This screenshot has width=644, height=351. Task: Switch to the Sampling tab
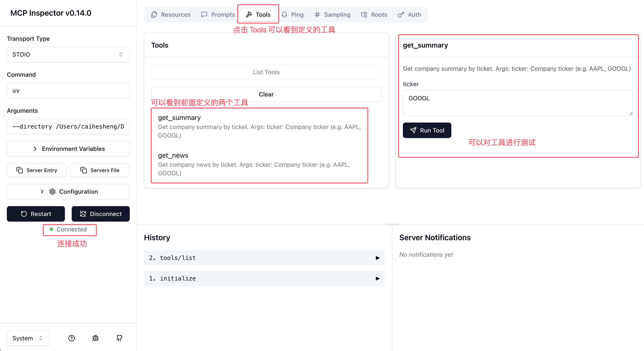pyautogui.click(x=332, y=15)
